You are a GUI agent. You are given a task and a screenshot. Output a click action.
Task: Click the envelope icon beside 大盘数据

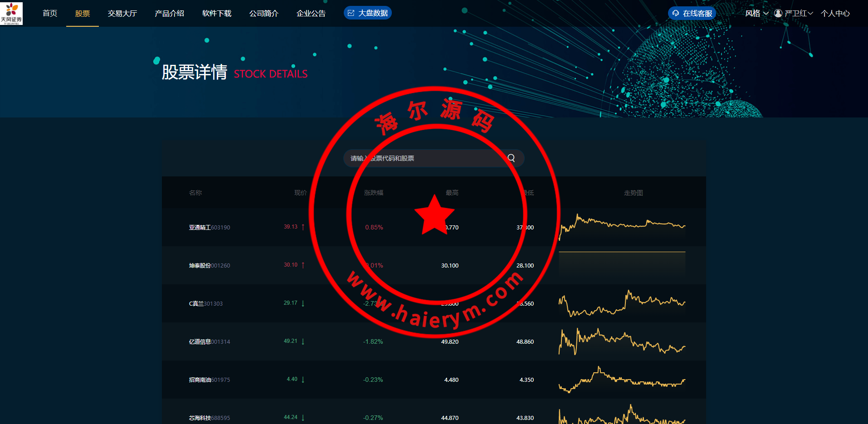[350, 13]
